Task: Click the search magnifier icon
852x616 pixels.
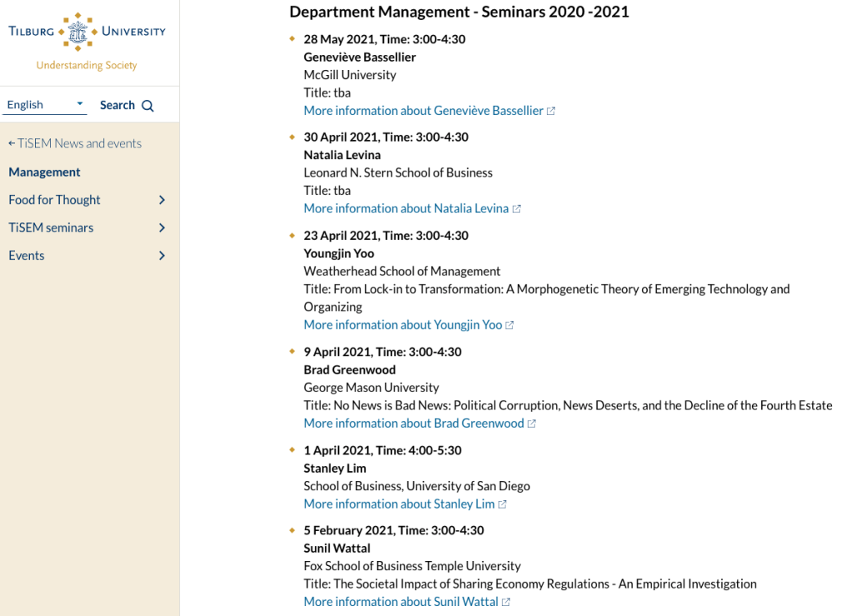Action: [147, 106]
